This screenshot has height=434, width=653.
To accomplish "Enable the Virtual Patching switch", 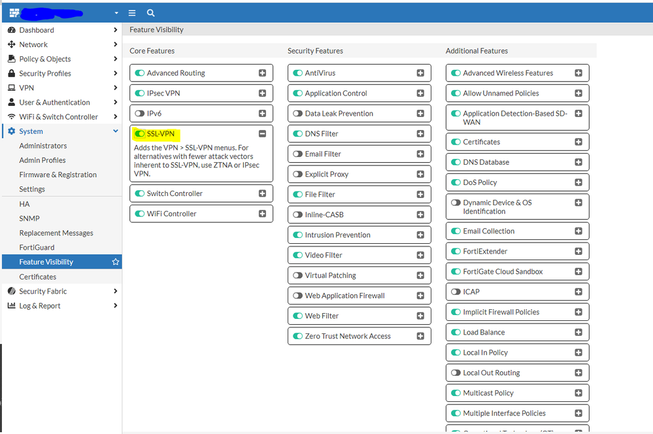I will (298, 275).
